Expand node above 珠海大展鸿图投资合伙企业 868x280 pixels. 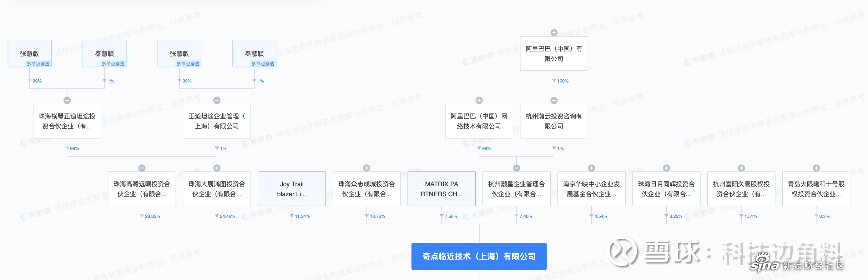pos(217,168)
